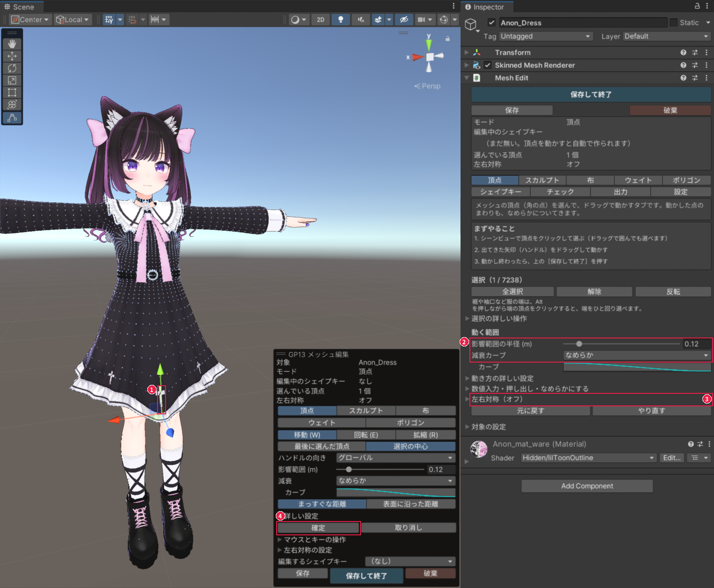Switch to ポリゴン tab in overlay panel
This screenshot has height=588, width=714.
point(411,422)
